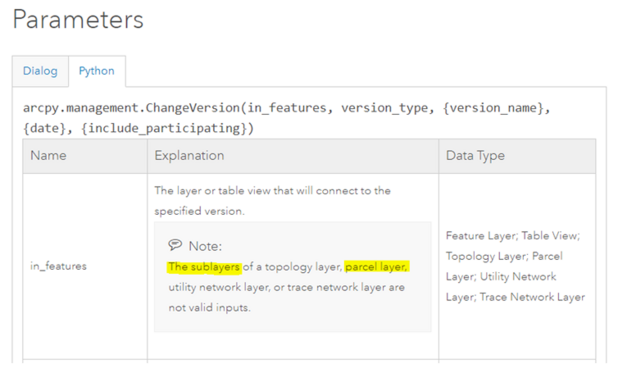Click the highlighted 'The sublayers' text
The width and height of the screenshot is (618, 373).
pyautogui.click(x=204, y=267)
